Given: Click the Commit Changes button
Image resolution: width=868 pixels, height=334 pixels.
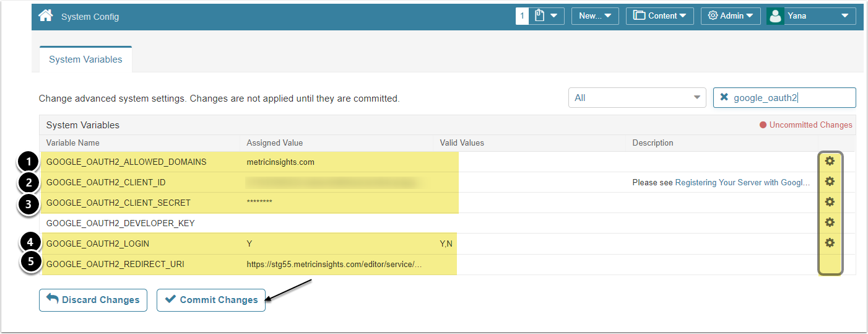Looking at the screenshot, I should click(x=211, y=300).
